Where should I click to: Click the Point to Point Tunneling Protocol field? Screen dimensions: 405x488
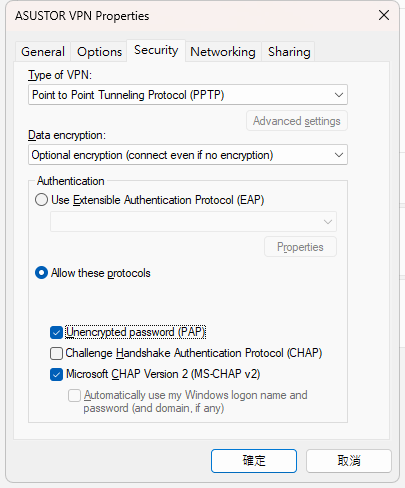(188, 95)
